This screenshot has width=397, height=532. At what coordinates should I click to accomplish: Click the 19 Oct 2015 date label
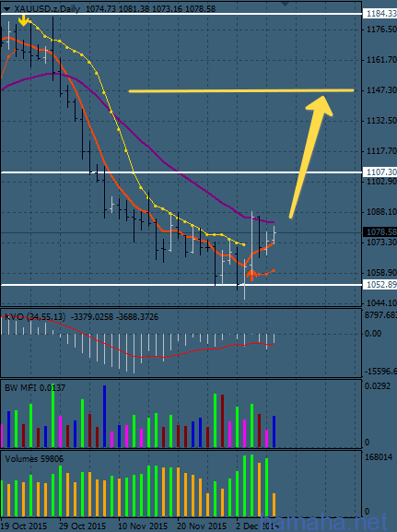[24, 526]
